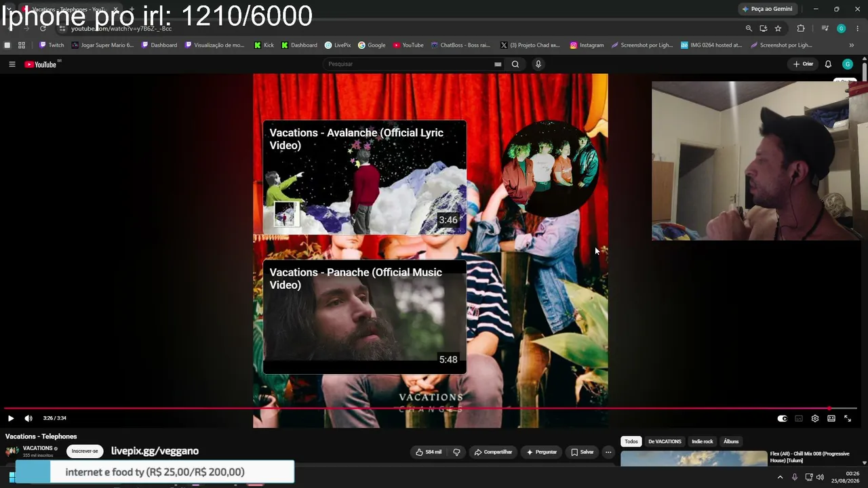Seek on the red video progress bar
Screen dimensions: 868x488
(x=431, y=408)
